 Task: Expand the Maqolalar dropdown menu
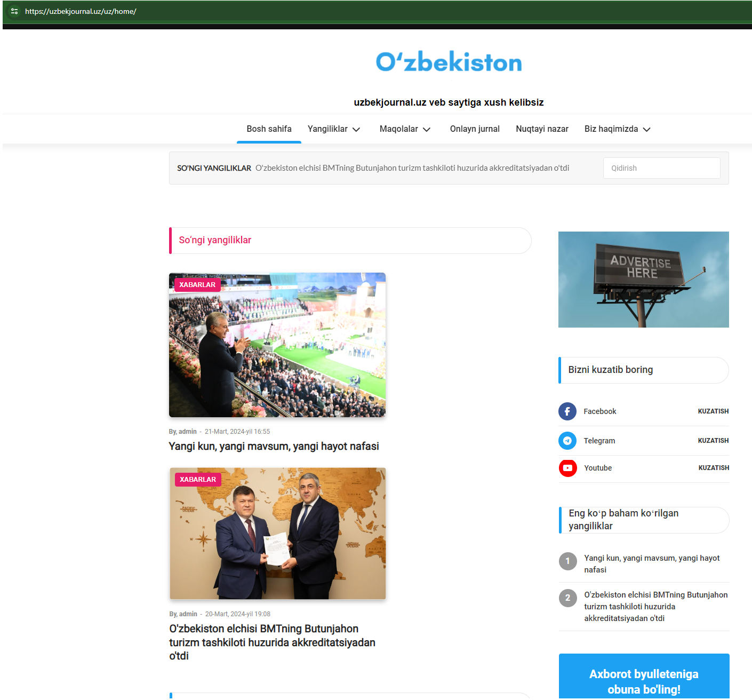coord(405,129)
